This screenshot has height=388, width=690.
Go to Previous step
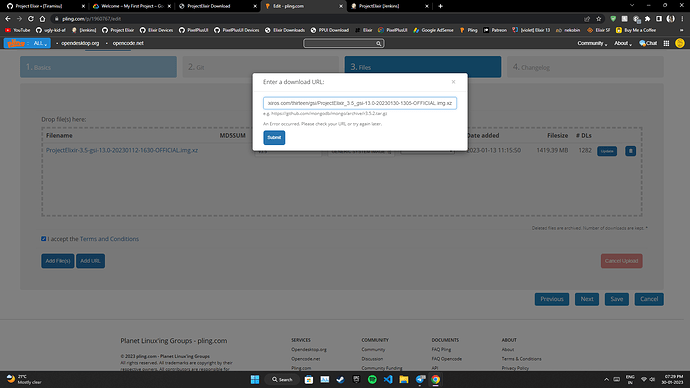(x=552, y=299)
